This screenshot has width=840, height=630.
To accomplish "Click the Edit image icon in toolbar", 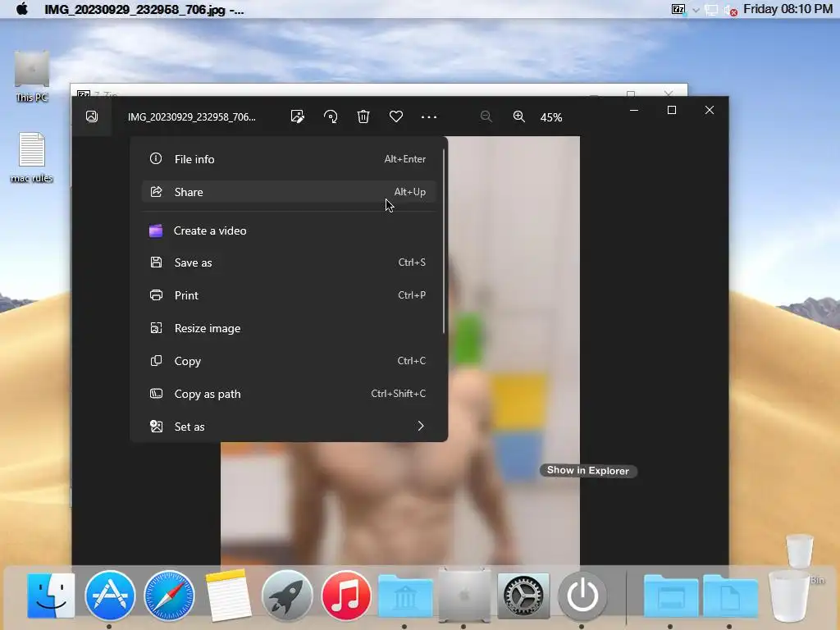I will 297,116.
